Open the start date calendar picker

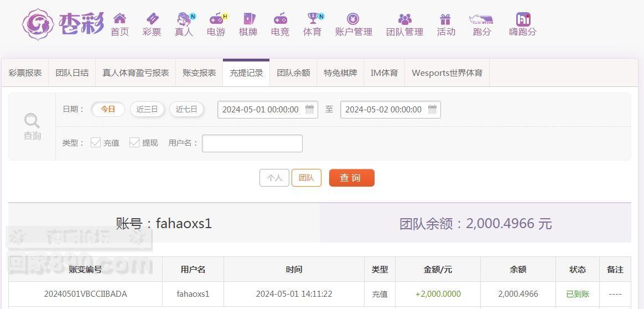(x=309, y=109)
